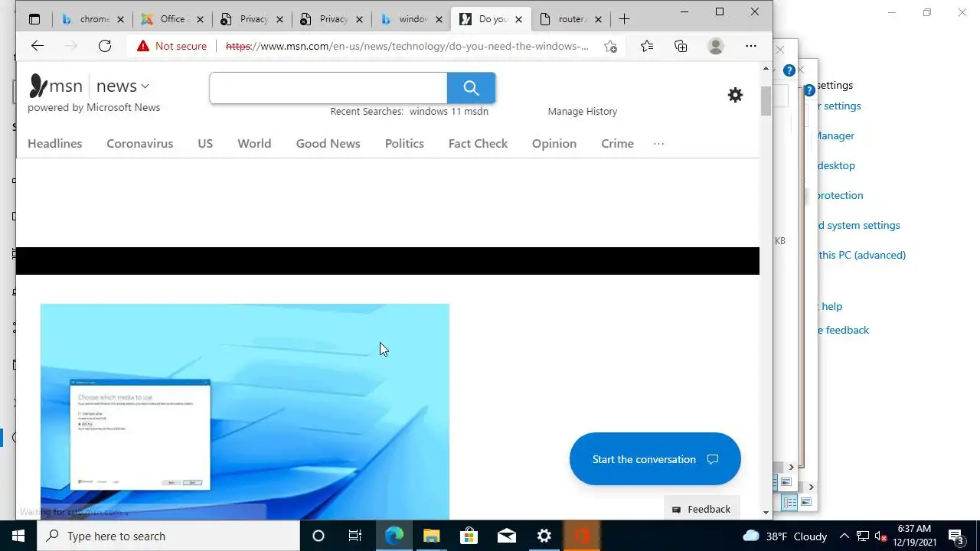Select recent search 'windows 11 msdn'
The height and width of the screenshot is (551, 980).
point(449,111)
